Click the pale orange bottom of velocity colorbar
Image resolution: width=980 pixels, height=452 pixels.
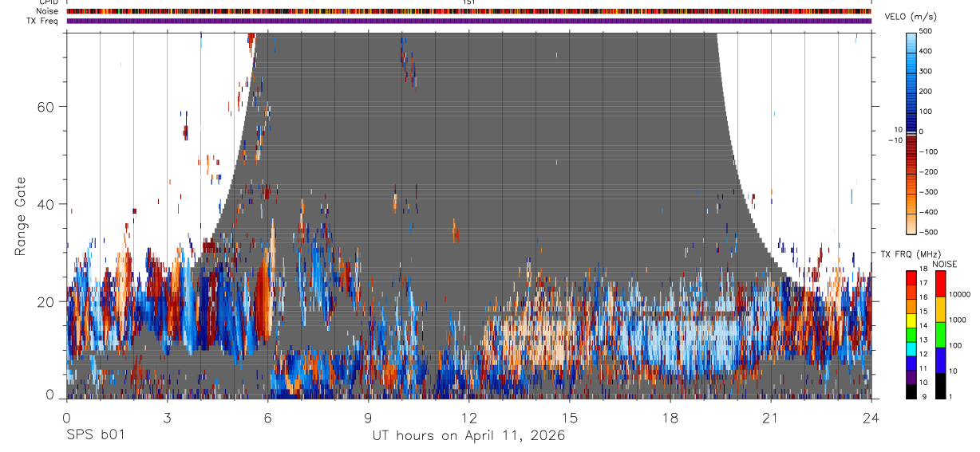pyautogui.click(x=911, y=226)
